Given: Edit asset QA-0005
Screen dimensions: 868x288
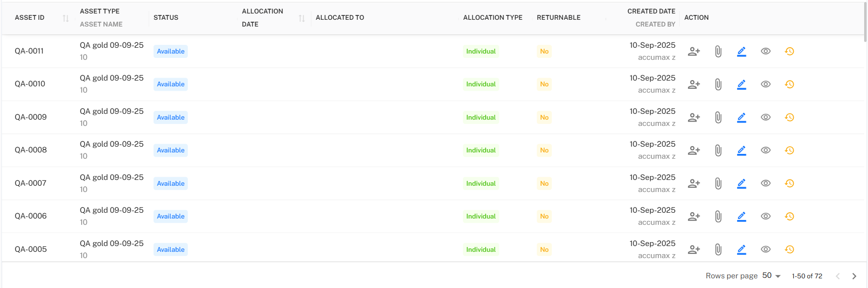Looking at the screenshot, I should point(742,249).
